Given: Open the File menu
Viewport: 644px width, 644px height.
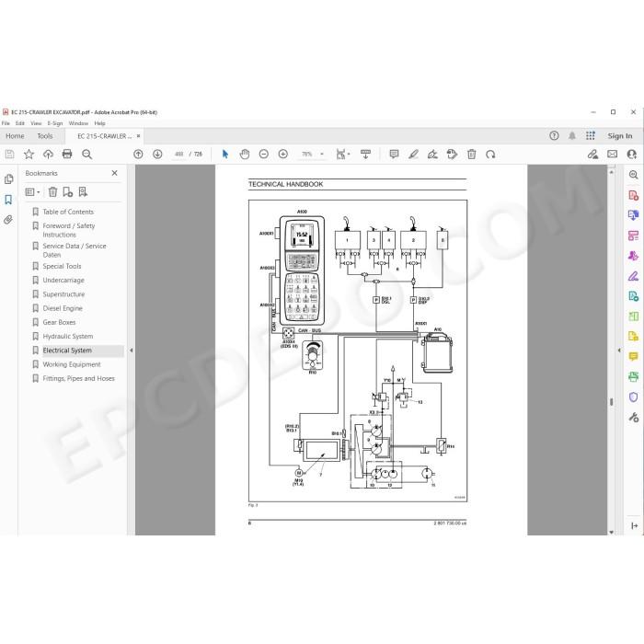Looking at the screenshot, I should point(6,123).
